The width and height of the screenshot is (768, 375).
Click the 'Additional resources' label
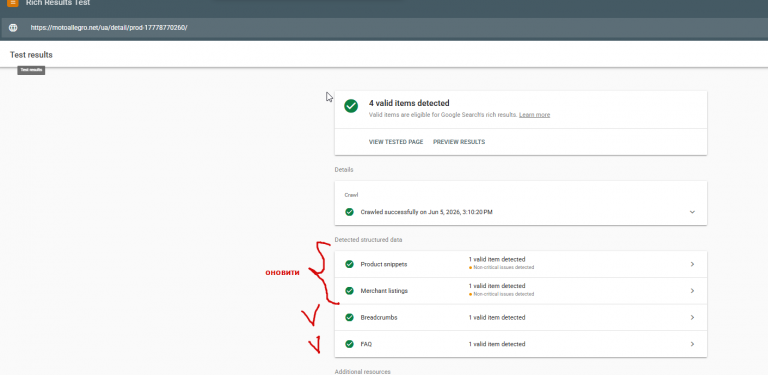[x=362, y=372]
